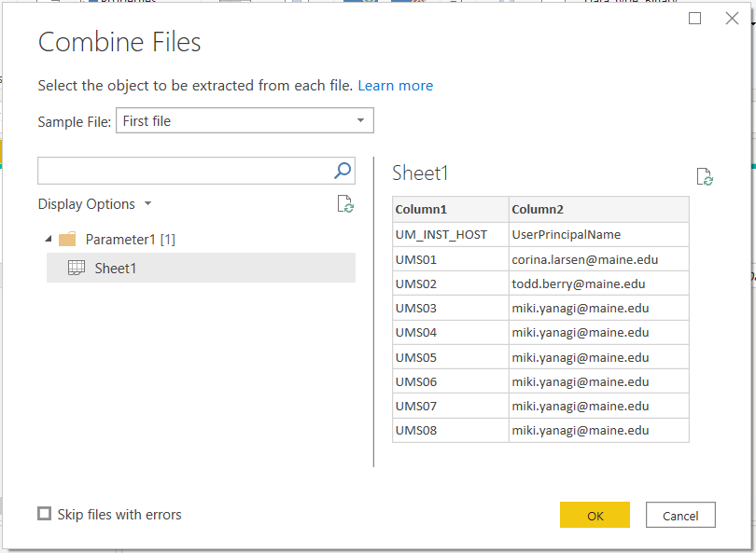Click the Column1 header
Viewport: 756px width, 553px height.
(x=451, y=209)
